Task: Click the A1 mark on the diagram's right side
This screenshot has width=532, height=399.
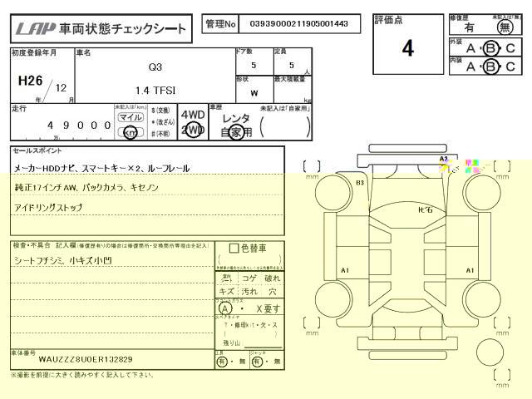Action: point(470,270)
